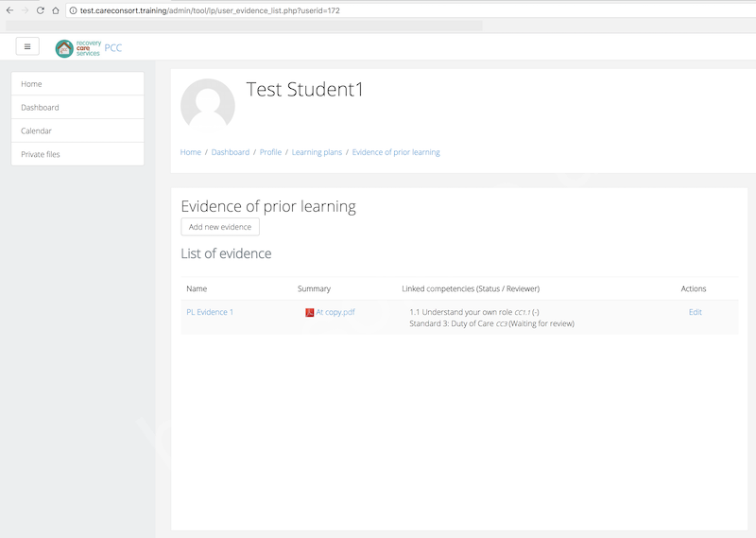Click the Summary column header
This screenshot has height=538, width=756.
click(x=314, y=288)
